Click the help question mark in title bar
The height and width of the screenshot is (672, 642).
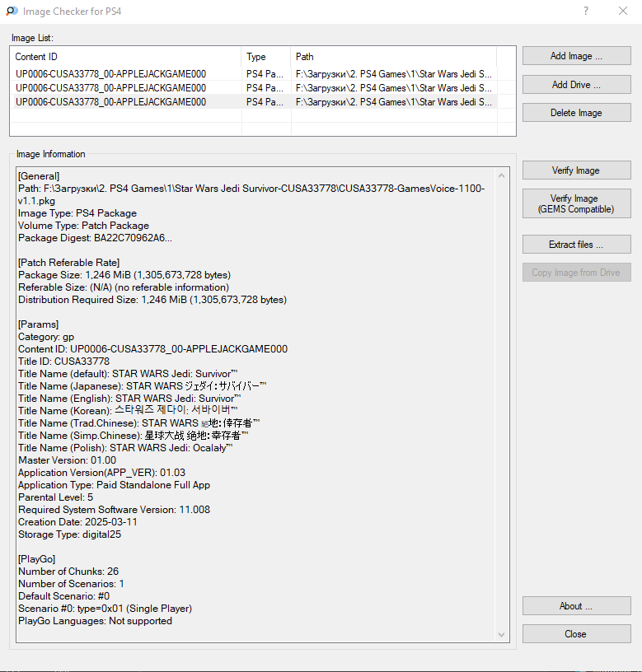(586, 12)
